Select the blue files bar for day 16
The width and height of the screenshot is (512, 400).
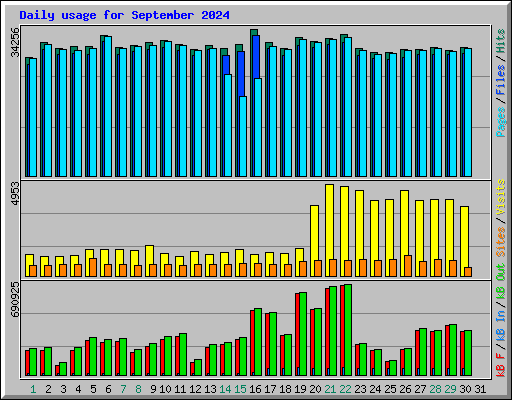(x=256, y=57)
